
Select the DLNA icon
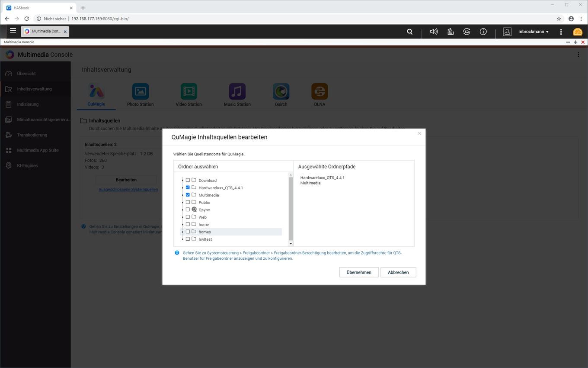tap(320, 91)
